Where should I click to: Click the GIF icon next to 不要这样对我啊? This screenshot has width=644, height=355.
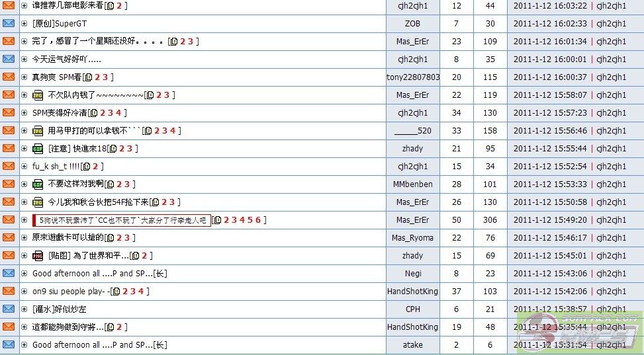tap(38, 184)
